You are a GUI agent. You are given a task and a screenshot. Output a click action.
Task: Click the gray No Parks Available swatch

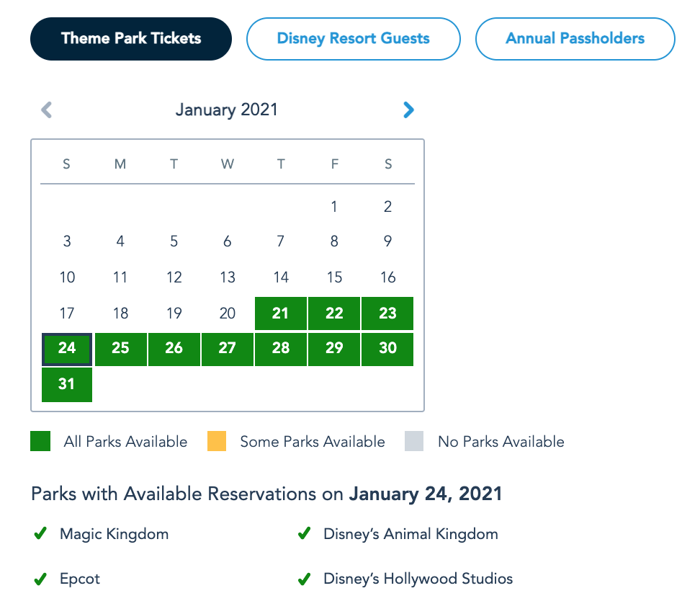click(414, 441)
